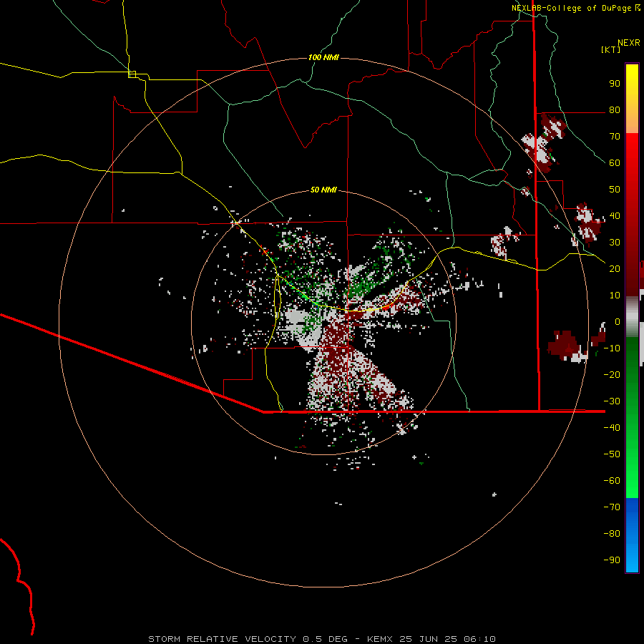Click the 90 value on the velocity scale
644x644 pixels.
pos(615,84)
